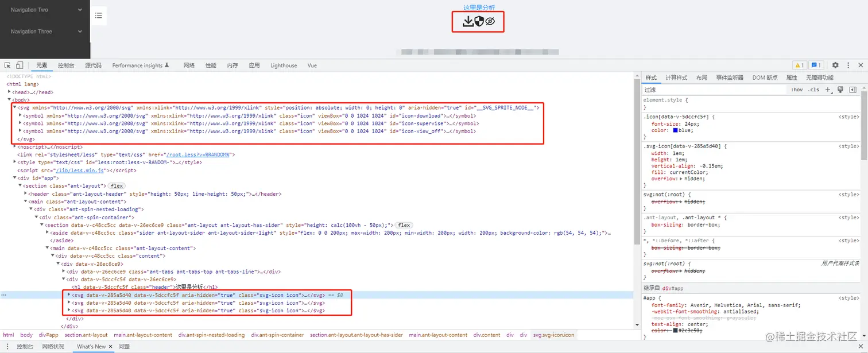Activate the inspect element picker tool
The image size is (868, 353).
[x=7, y=65]
